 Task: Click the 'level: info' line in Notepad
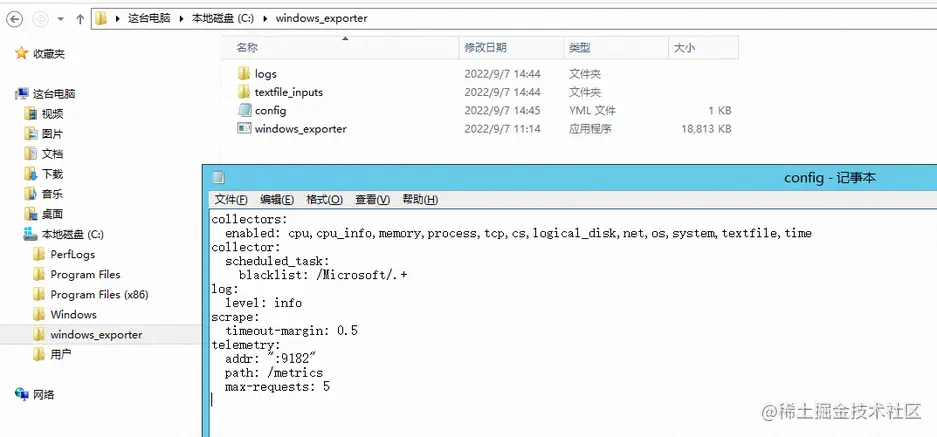tap(264, 303)
